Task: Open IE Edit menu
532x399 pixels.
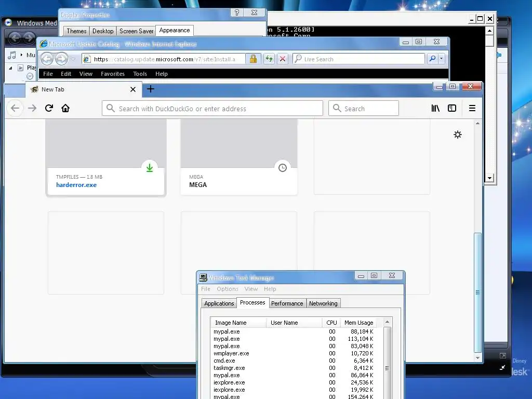Action: coord(66,74)
